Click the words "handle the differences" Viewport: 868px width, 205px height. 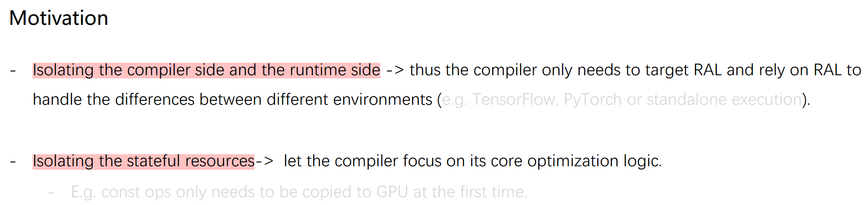[x=113, y=100]
